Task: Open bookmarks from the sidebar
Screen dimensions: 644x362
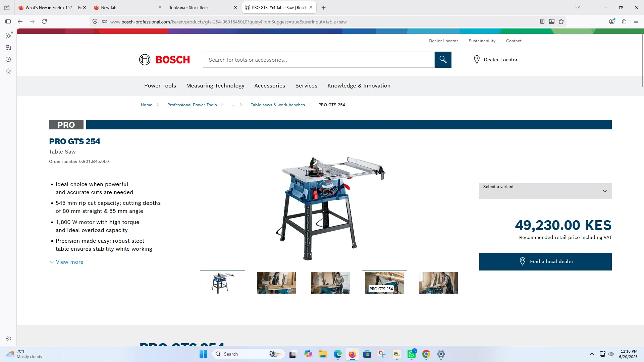Action: (x=8, y=71)
